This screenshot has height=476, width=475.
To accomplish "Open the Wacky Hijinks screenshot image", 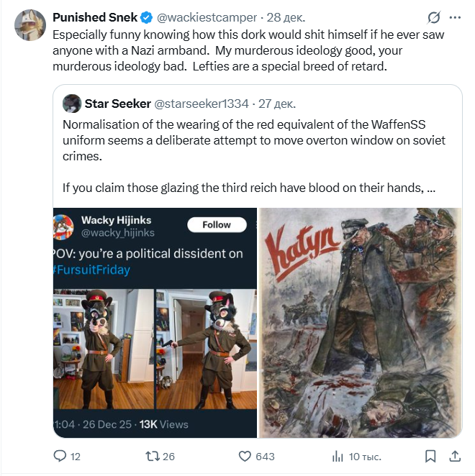I will 155,322.
